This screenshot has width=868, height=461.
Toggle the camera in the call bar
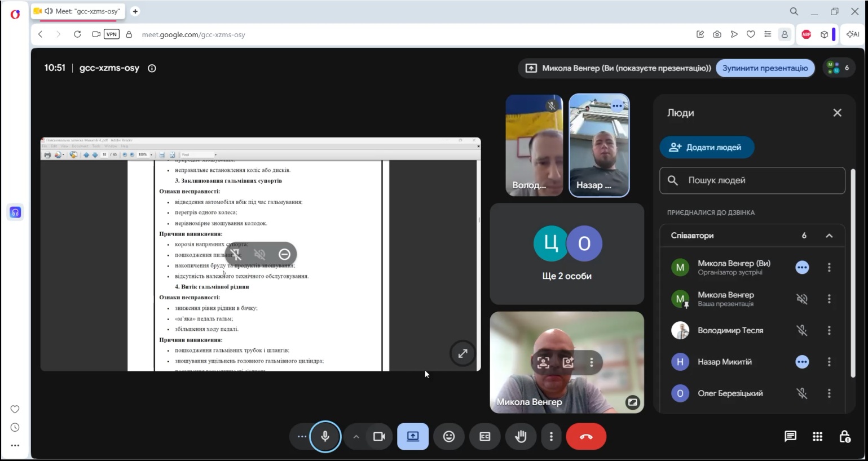379,436
